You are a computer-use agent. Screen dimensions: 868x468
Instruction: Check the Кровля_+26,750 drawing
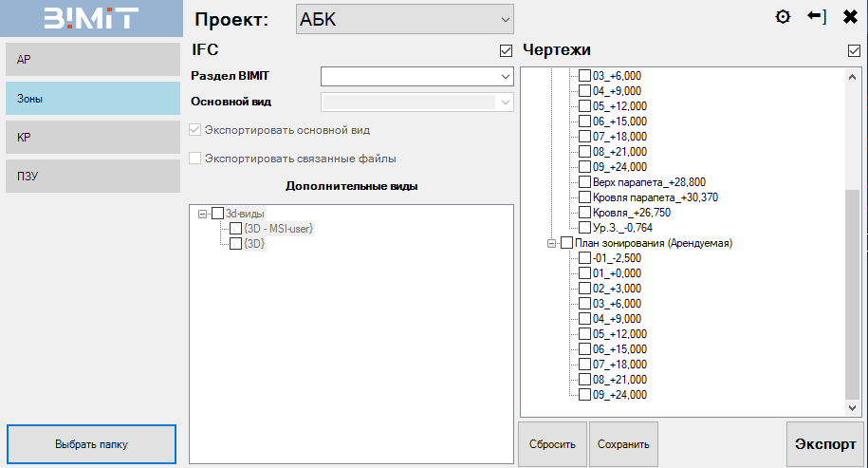pyautogui.click(x=585, y=213)
